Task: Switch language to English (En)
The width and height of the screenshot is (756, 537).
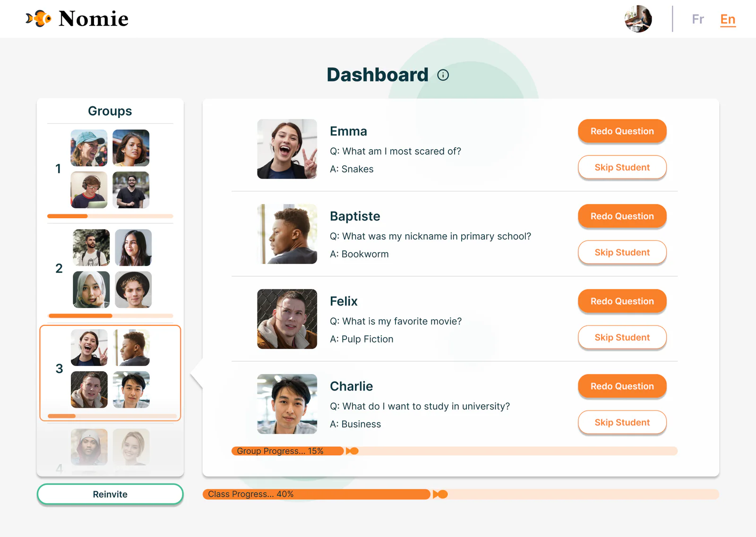Action: click(x=728, y=19)
